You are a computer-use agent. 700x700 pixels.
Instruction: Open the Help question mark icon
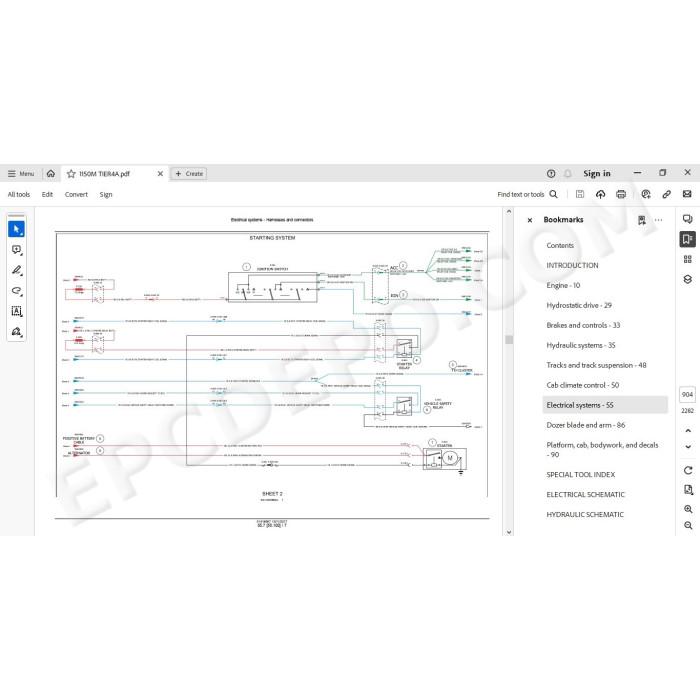[x=551, y=174]
